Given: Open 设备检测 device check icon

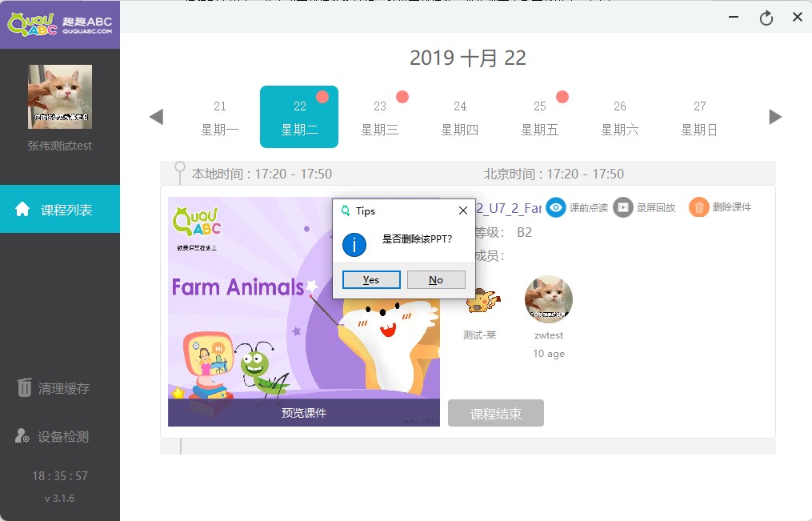Looking at the screenshot, I should 22,436.
